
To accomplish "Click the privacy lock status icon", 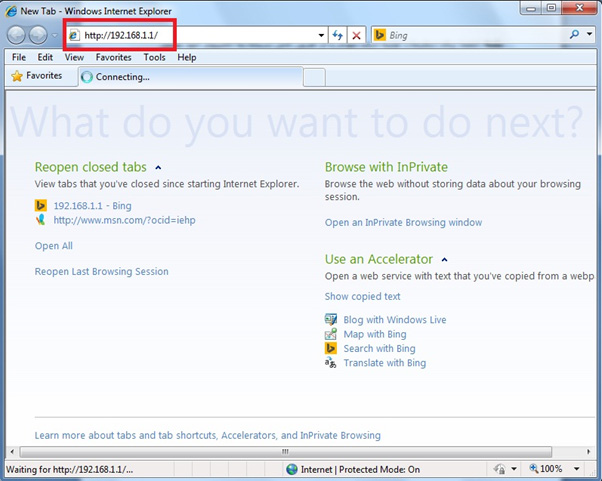I will click(500, 469).
